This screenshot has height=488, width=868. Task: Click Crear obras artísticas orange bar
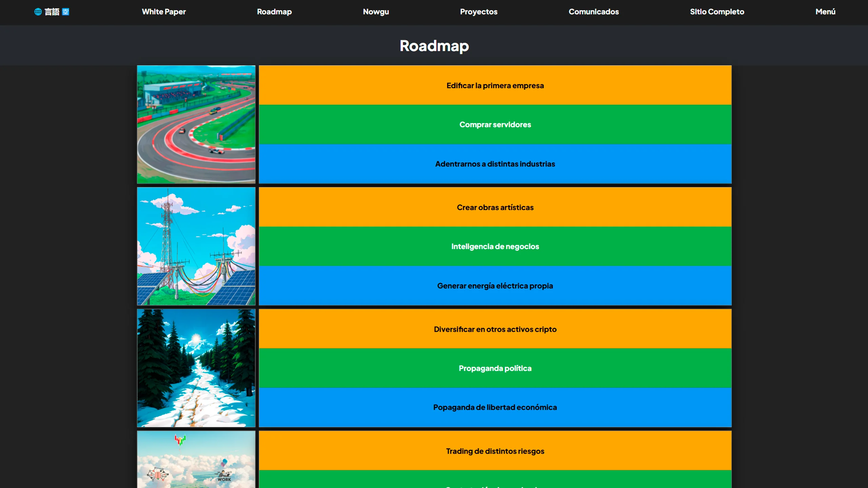click(x=495, y=207)
